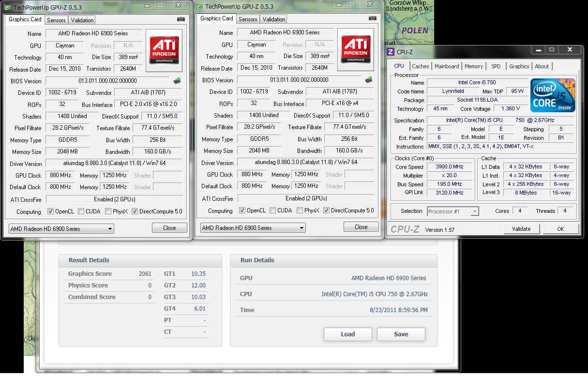This screenshot has width=588, height=376.
Task: Click camera screenshot icon in left GPU-Z window
Action: click(x=181, y=19)
